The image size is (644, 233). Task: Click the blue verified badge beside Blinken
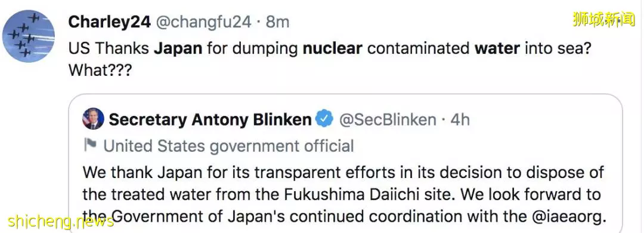point(324,119)
